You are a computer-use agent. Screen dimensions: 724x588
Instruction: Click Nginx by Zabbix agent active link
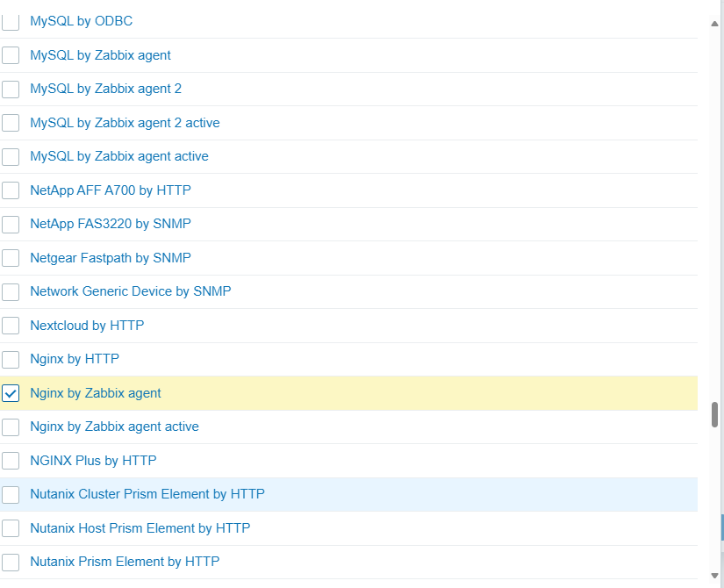click(114, 427)
